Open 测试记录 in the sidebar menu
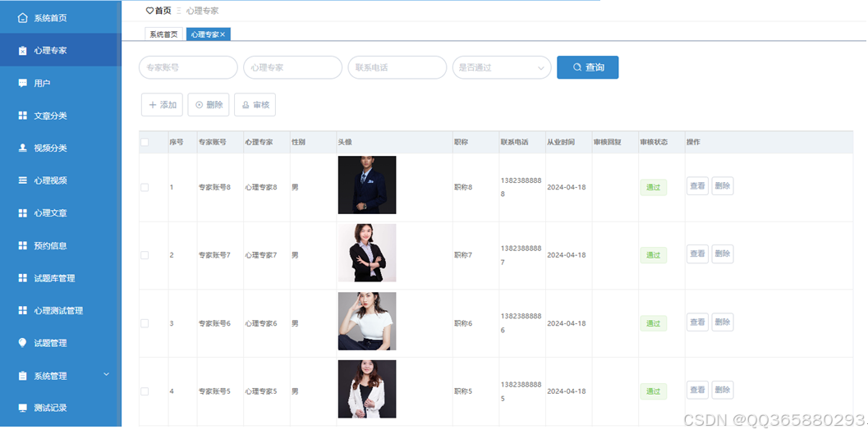868x434 pixels. click(x=61, y=408)
